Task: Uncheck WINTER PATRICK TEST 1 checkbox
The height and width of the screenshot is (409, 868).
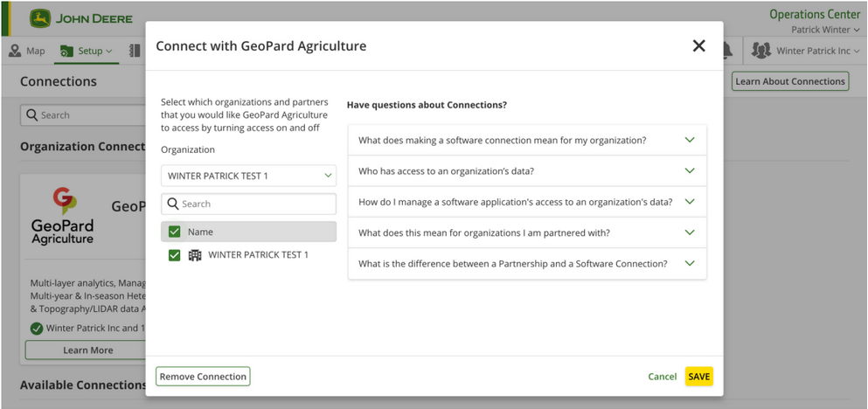Action: tap(175, 255)
